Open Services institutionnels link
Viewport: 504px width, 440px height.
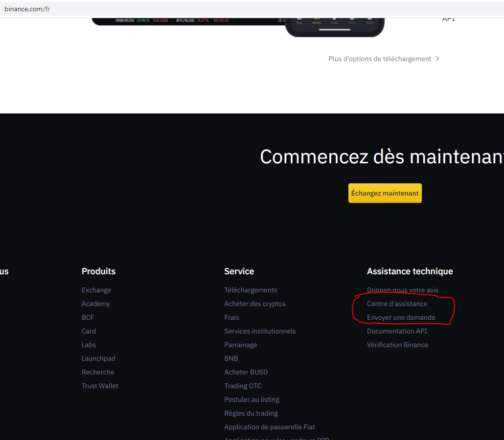tap(260, 331)
